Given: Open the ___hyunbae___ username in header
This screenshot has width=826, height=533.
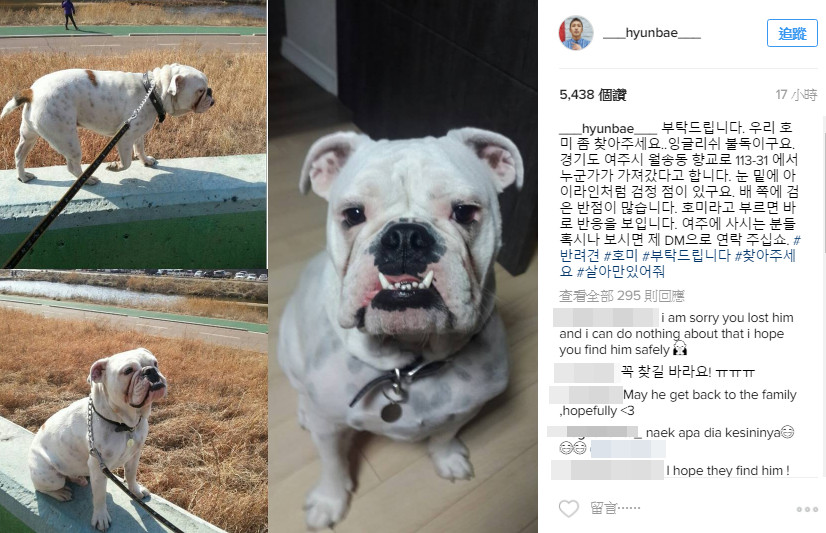Looking at the screenshot, I should tap(652, 33).
